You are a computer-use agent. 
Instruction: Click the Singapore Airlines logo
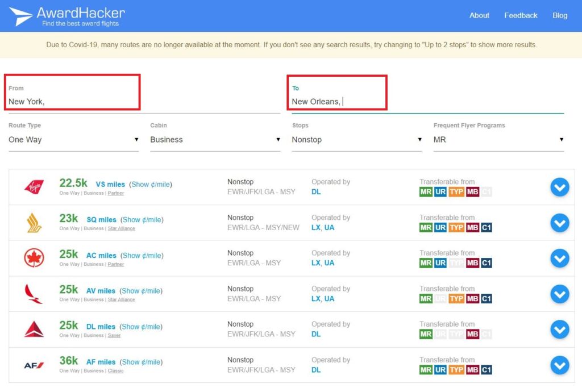pyautogui.click(x=34, y=222)
